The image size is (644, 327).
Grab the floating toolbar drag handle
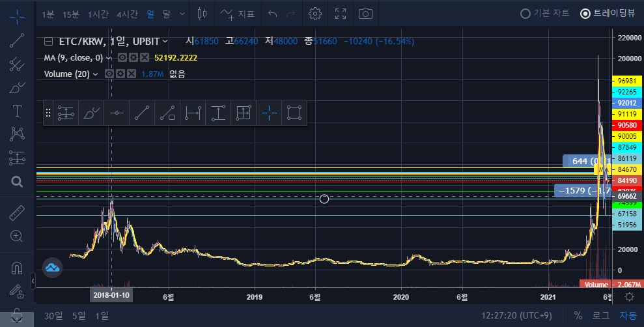[x=48, y=113]
